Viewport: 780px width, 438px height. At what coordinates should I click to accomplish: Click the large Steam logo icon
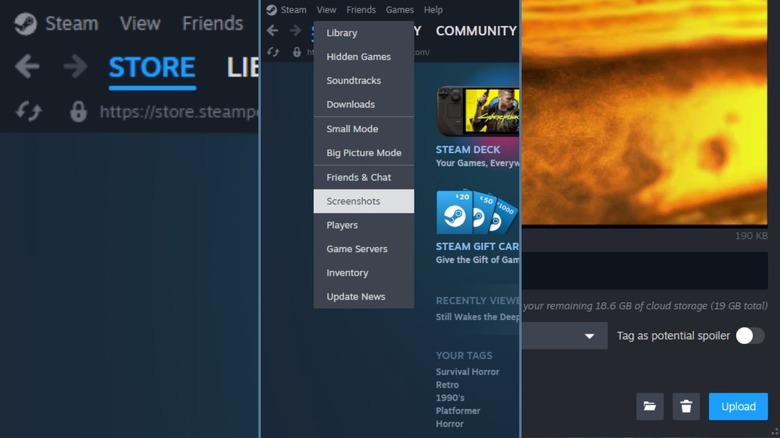25,24
